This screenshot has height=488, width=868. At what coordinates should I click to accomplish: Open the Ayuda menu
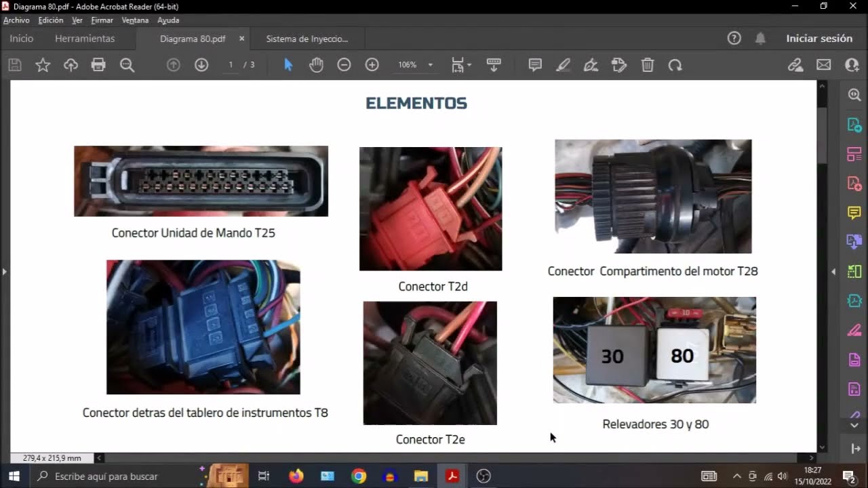(168, 20)
